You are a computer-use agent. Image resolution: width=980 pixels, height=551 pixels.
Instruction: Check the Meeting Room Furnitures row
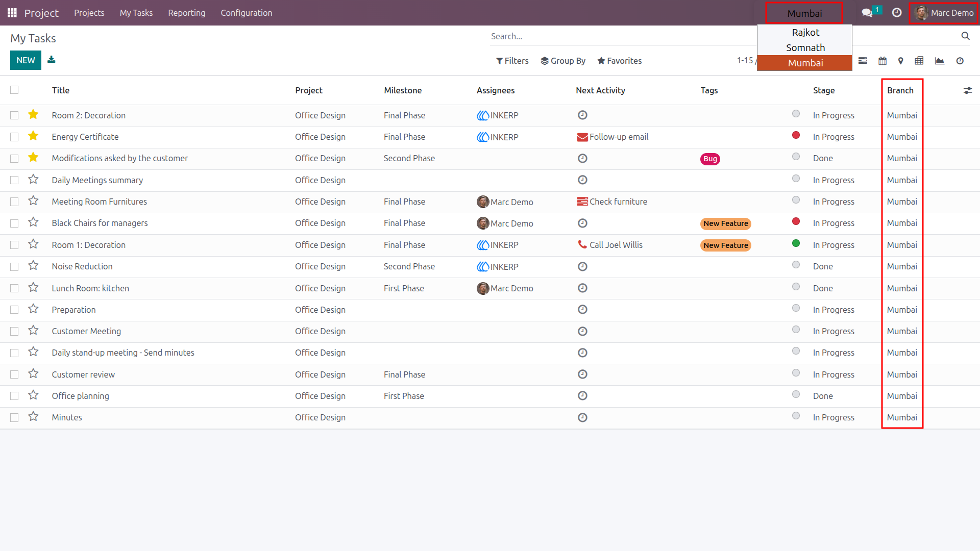(14, 202)
